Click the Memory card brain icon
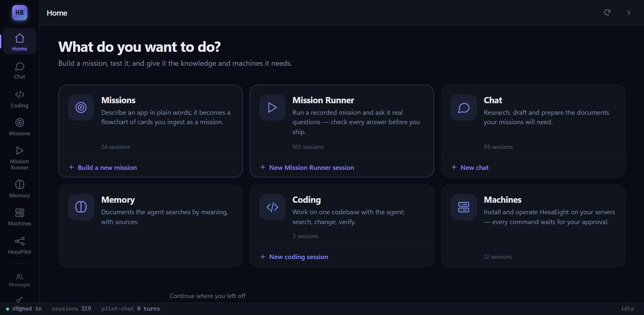 point(81,207)
